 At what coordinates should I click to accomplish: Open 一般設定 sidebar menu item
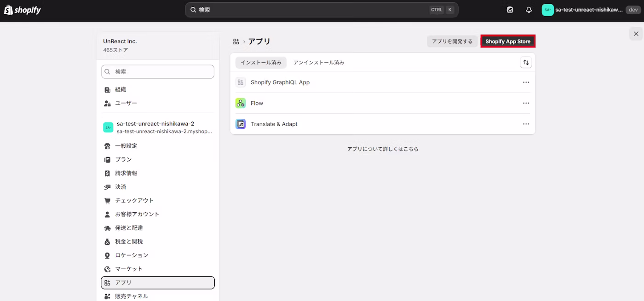pos(158,146)
